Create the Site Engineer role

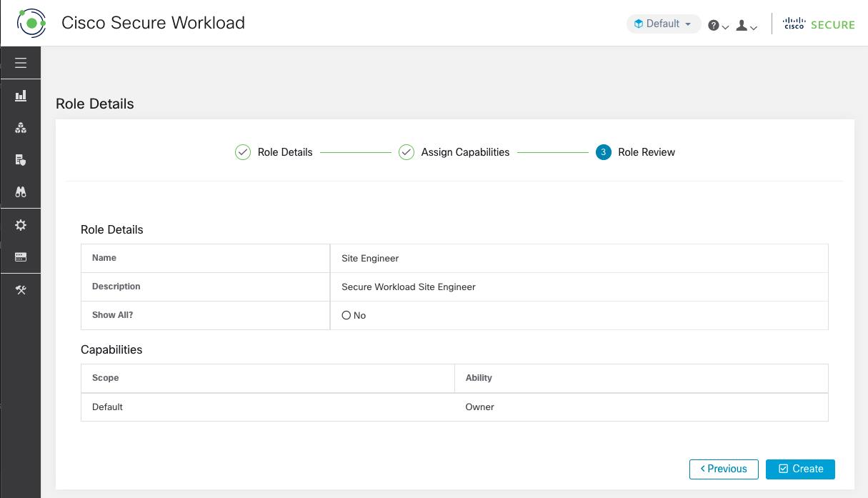click(x=800, y=469)
